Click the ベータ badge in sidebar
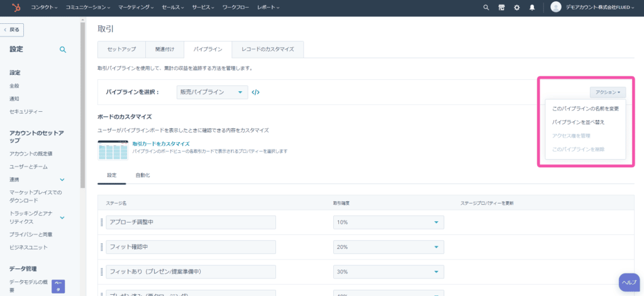 pos(58,286)
